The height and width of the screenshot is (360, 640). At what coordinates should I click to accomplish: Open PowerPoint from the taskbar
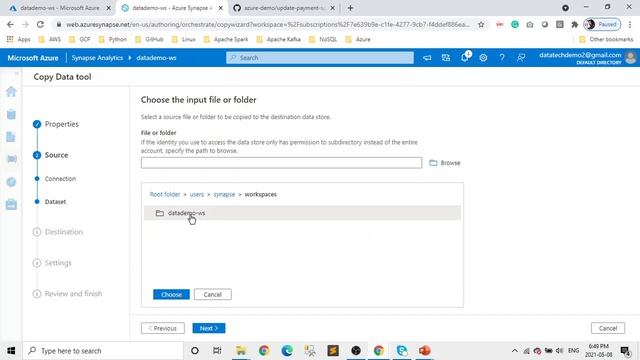[x=424, y=351]
